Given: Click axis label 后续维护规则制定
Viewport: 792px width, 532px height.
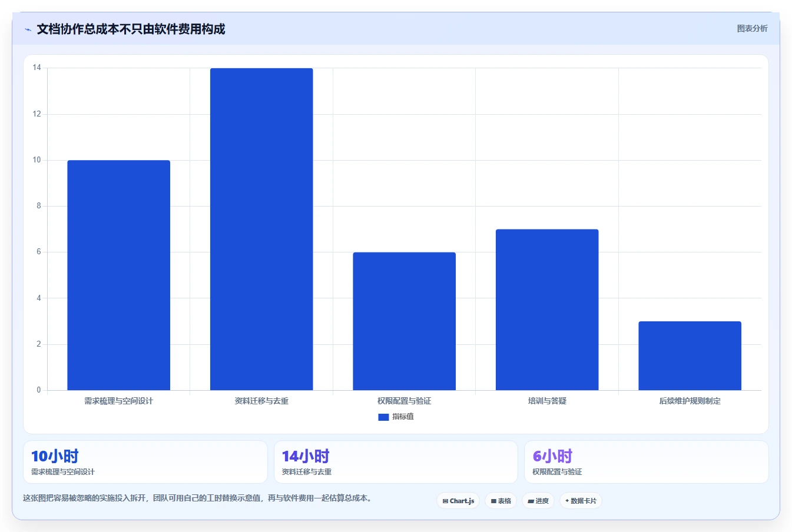Looking at the screenshot, I should pos(690,401).
